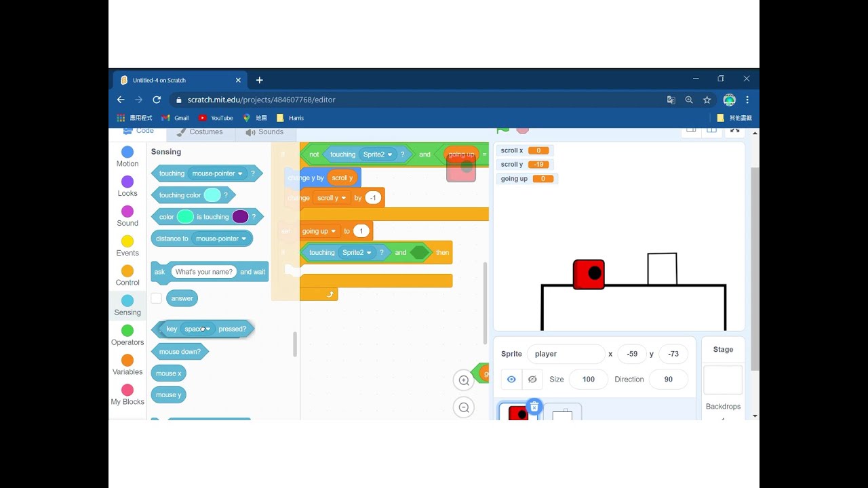Toggle the answer reporter checkbox
This screenshot has width=868, height=488.
pos(157,298)
